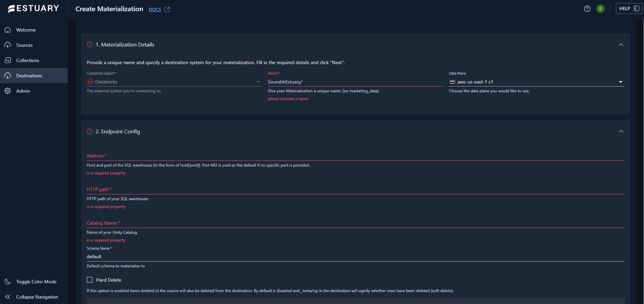Focus the HTTP path field
Image resolution: width=644 pixels, height=304 pixels.
pyautogui.click(x=356, y=190)
